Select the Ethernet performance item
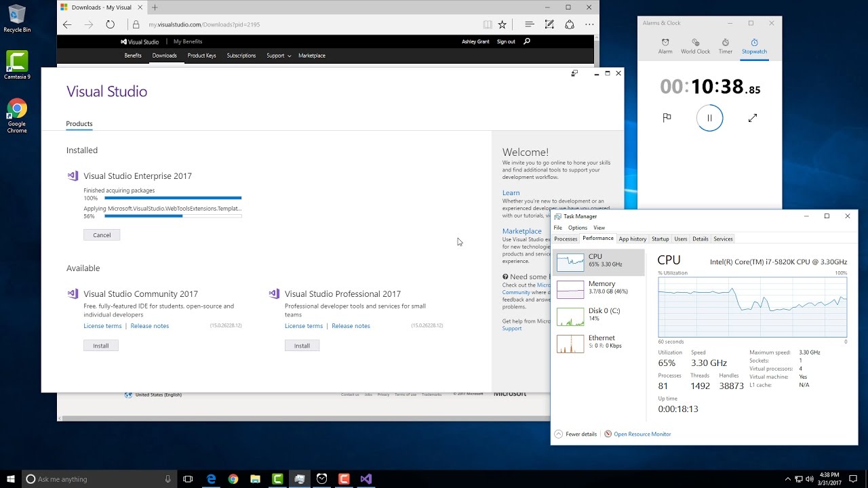 599,344
